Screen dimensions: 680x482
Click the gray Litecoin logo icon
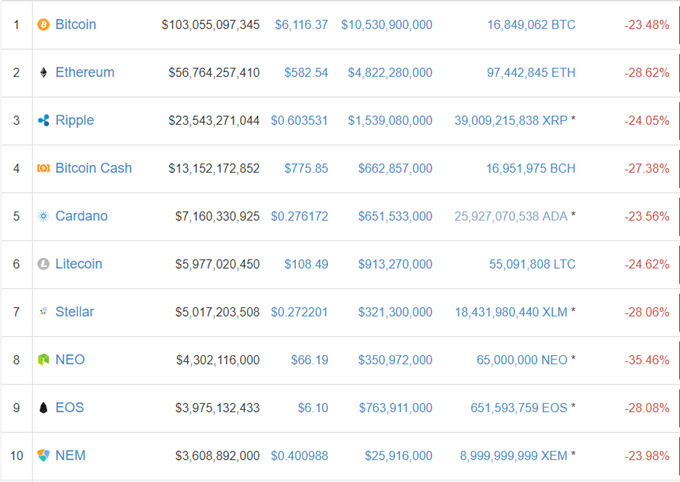pos(43,264)
